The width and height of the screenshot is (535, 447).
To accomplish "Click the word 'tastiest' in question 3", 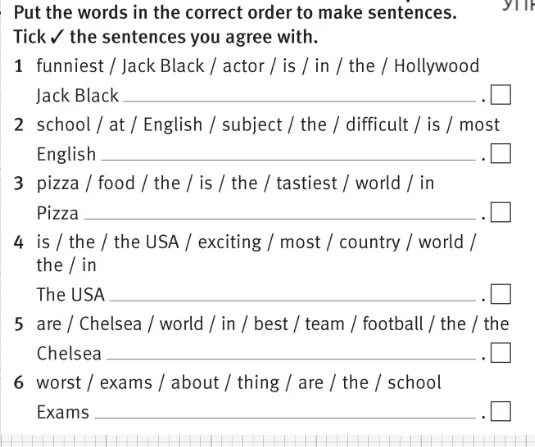I will tap(306, 183).
